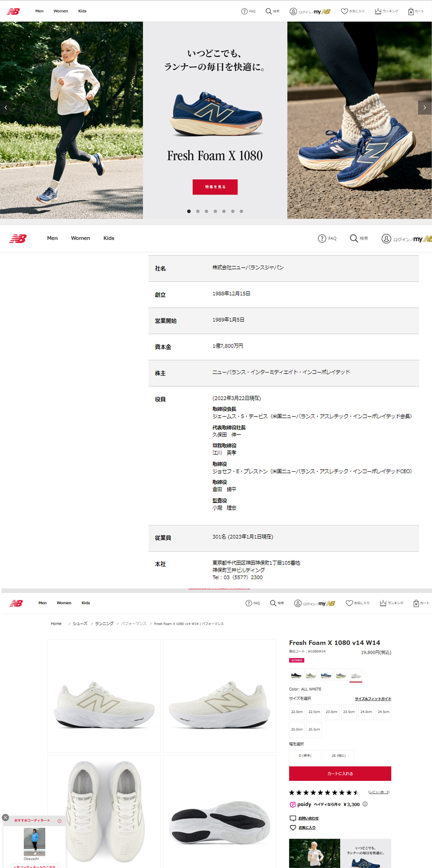Click the crown ranking icon above the breadcrumb trail
The height and width of the screenshot is (868, 432).
(x=383, y=603)
